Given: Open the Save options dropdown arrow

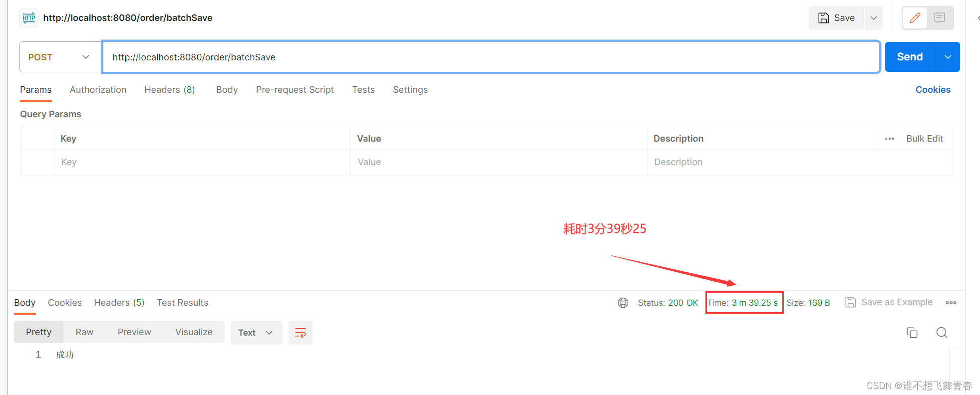Looking at the screenshot, I should pos(874,18).
